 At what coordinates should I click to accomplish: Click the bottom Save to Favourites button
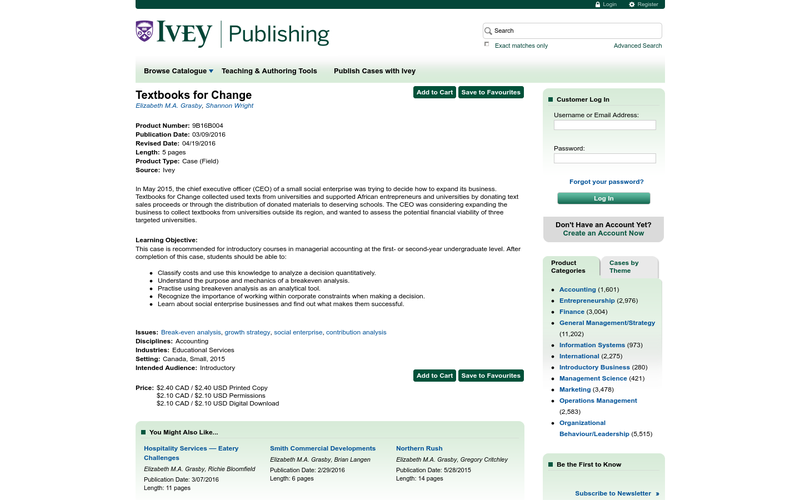[x=491, y=376]
